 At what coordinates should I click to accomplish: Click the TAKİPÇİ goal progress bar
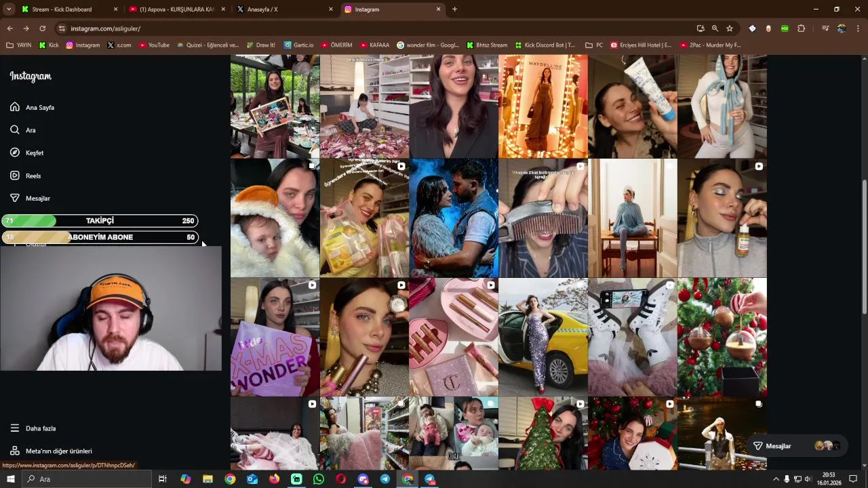click(100, 220)
